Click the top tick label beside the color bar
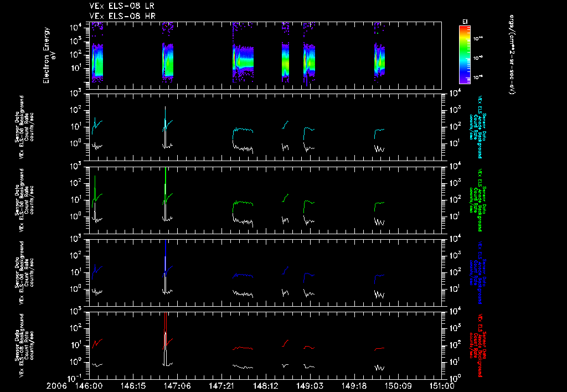This screenshot has height=392, width=567. coord(478,38)
